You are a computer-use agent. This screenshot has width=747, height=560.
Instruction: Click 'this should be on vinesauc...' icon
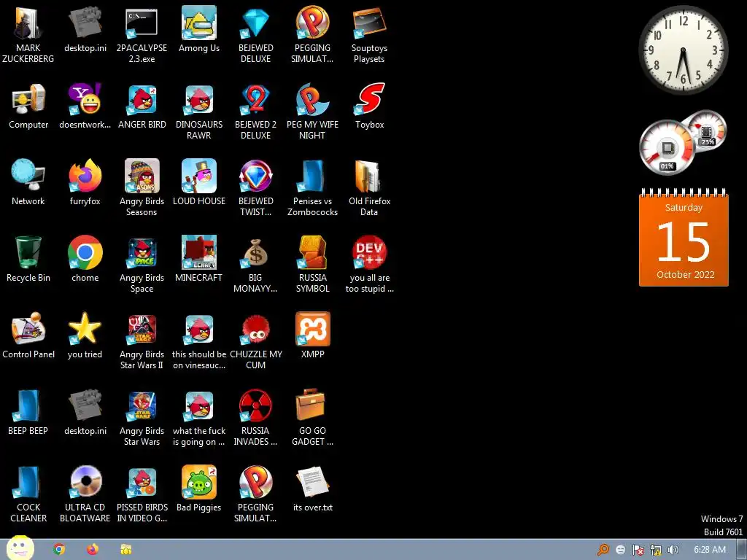198,330
